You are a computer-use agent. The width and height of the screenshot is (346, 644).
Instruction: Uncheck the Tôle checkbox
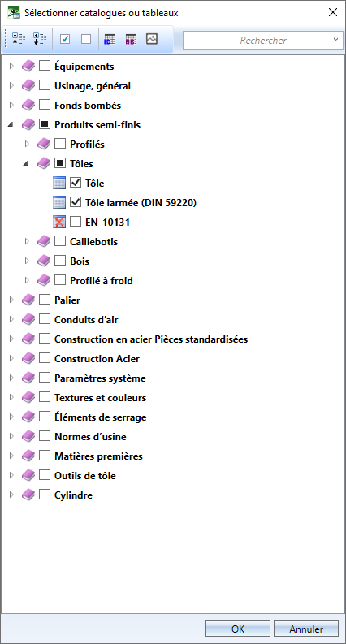pos(76,183)
